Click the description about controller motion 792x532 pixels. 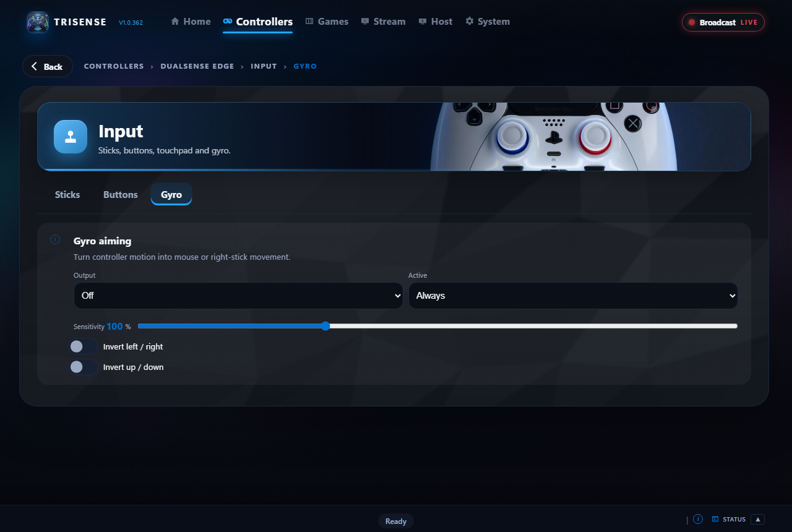coord(182,257)
